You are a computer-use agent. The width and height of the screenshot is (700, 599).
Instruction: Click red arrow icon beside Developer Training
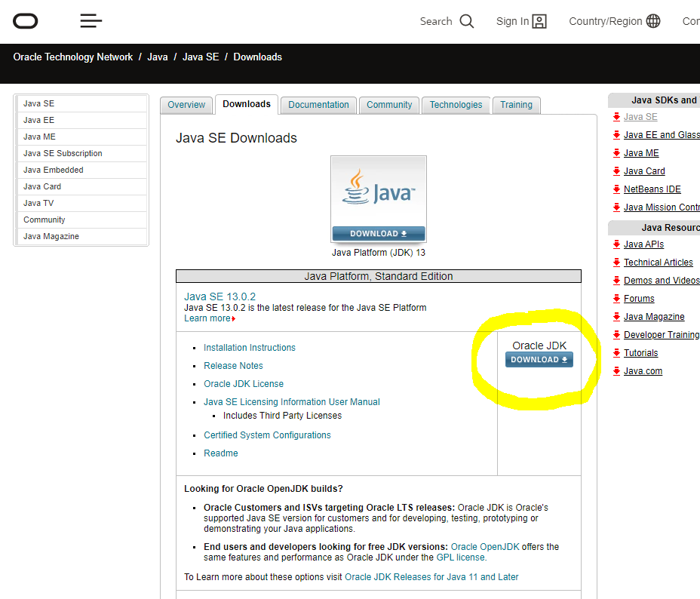tap(616, 335)
